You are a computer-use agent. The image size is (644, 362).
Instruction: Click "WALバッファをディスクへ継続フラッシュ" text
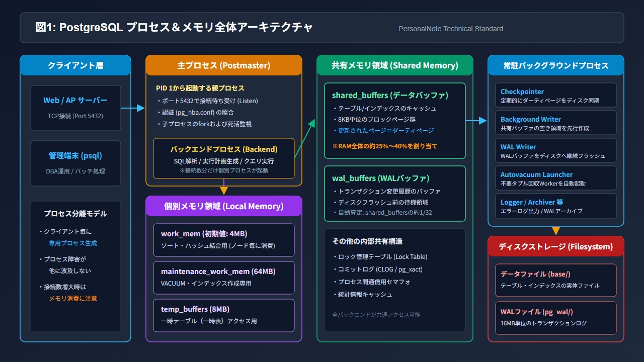pyautogui.click(x=553, y=156)
